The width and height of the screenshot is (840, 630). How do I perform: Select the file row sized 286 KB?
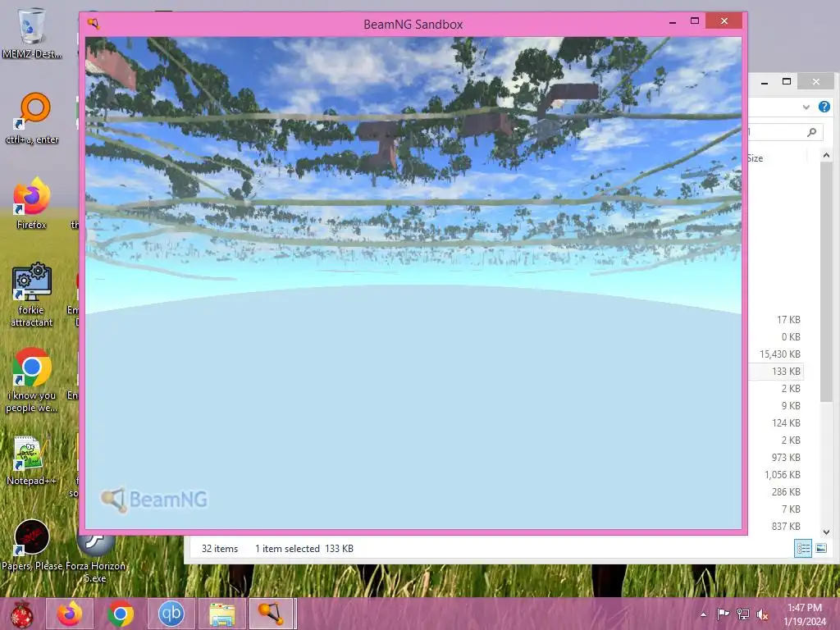(775, 491)
